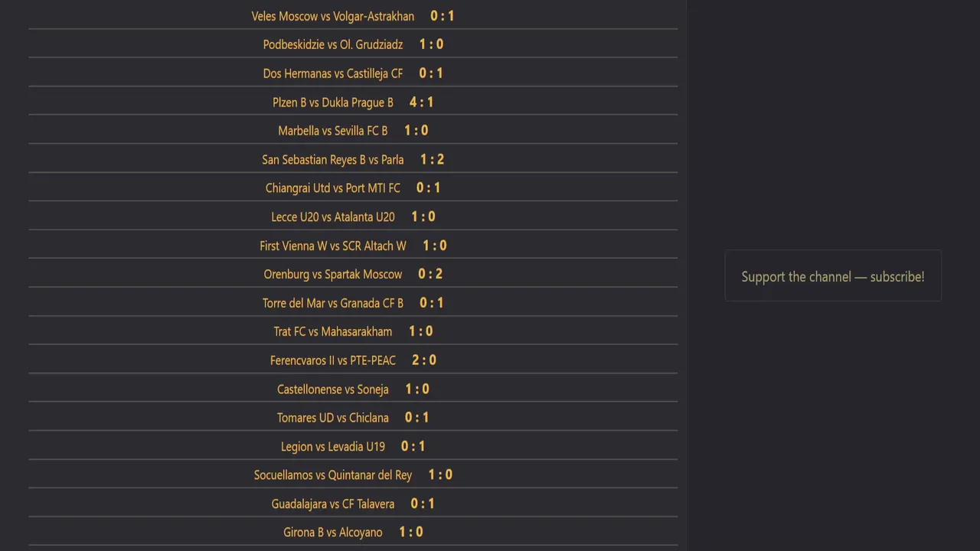Select Chiangrai Utd vs Port MTI FC
980x551 pixels.
pyautogui.click(x=333, y=188)
